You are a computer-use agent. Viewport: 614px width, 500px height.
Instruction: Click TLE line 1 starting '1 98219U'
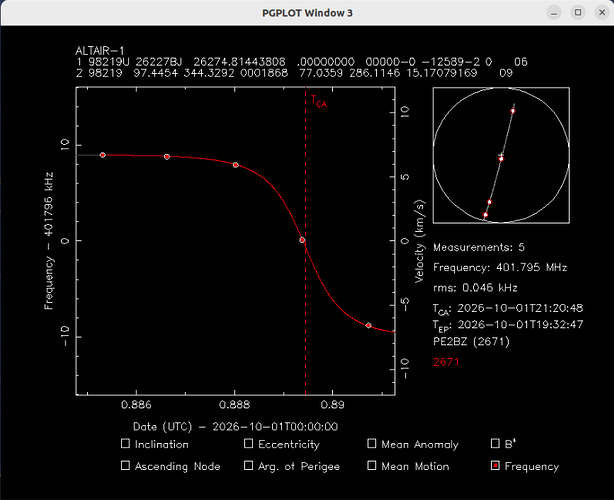click(x=302, y=62)
